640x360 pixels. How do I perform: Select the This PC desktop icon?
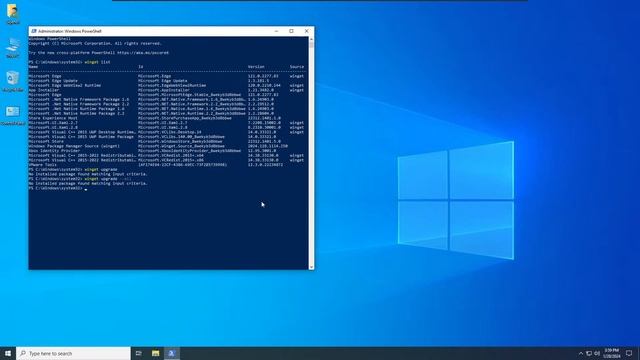(x=13, y=47)
